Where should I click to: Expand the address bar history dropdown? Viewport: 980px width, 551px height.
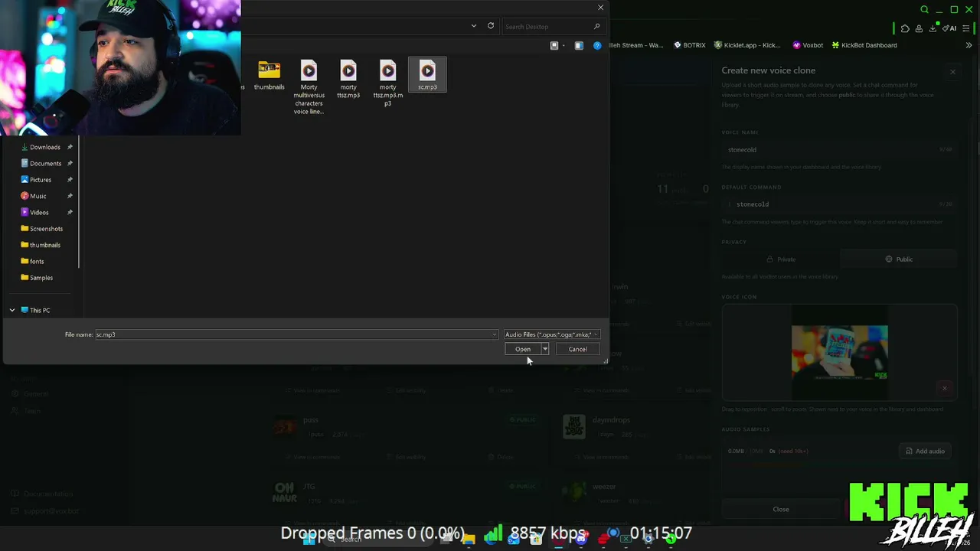tap(473, 26)
